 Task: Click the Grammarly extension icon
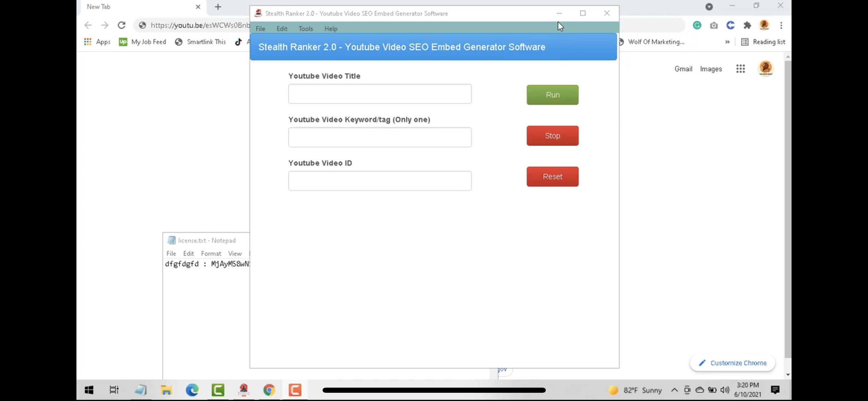point(697,25)
